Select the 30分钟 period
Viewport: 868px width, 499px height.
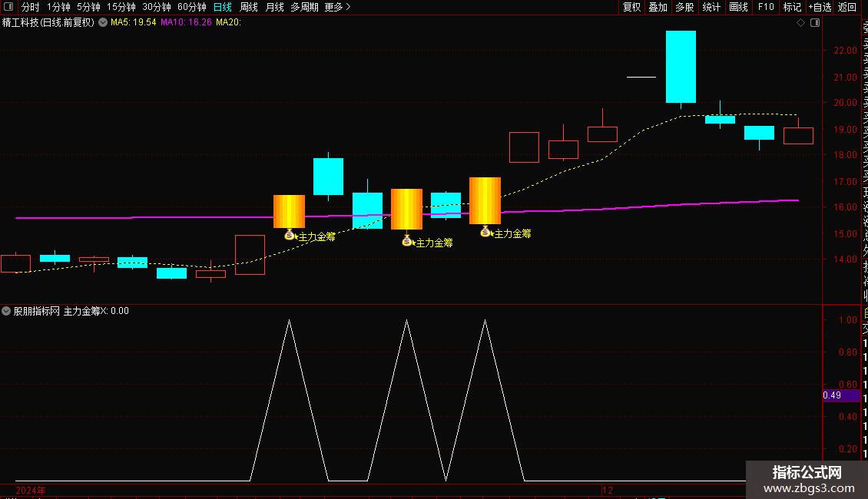157,7
